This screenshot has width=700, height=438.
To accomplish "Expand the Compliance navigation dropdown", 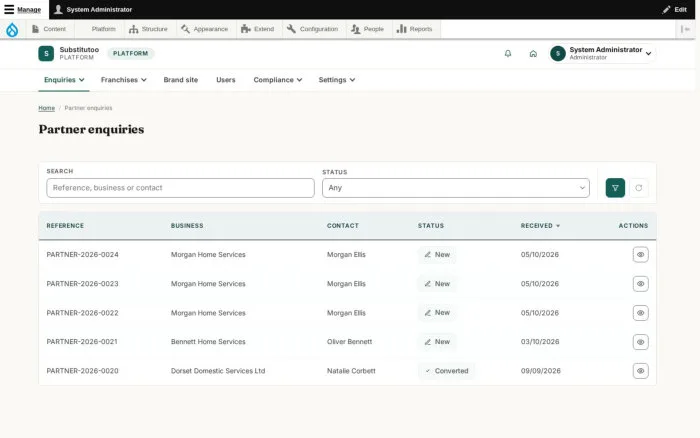I will click(x=278, y=80).
